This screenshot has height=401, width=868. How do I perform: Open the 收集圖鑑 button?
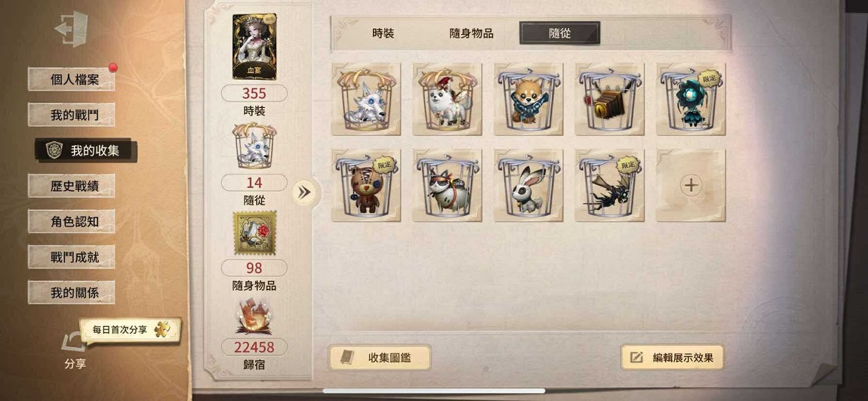(379, 357)
